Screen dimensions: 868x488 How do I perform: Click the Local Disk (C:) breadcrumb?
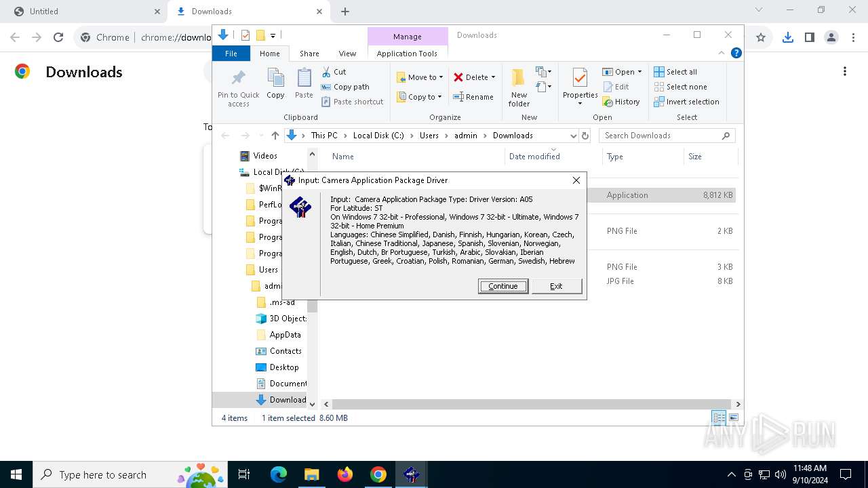click(378, 136)
